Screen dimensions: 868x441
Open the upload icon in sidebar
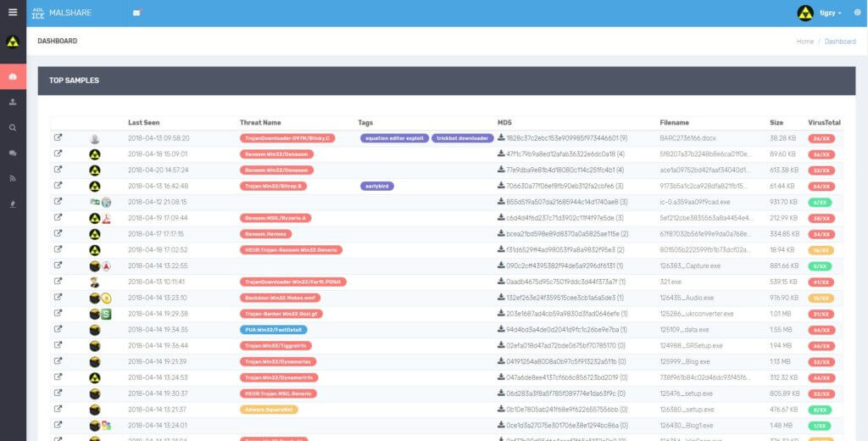(x=13, y=103)
